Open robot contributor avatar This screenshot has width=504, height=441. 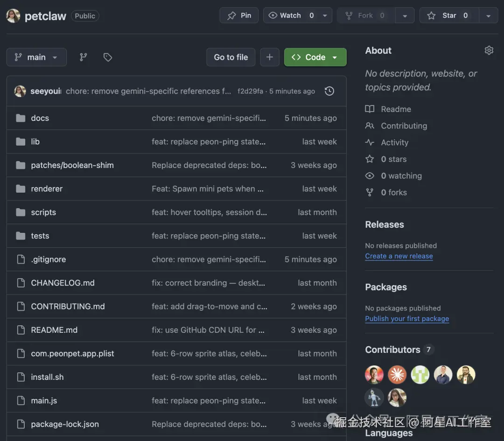pos(374,398)
